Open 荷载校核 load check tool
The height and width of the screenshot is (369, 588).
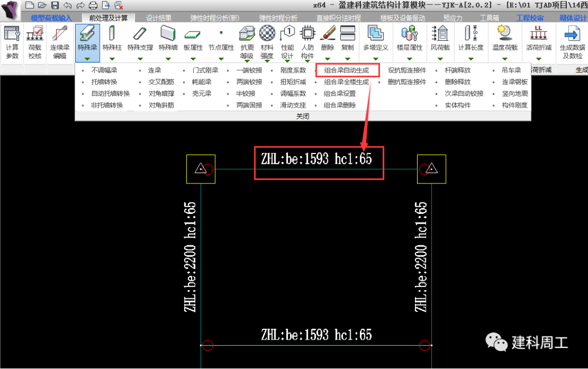[x=35, y=42]
